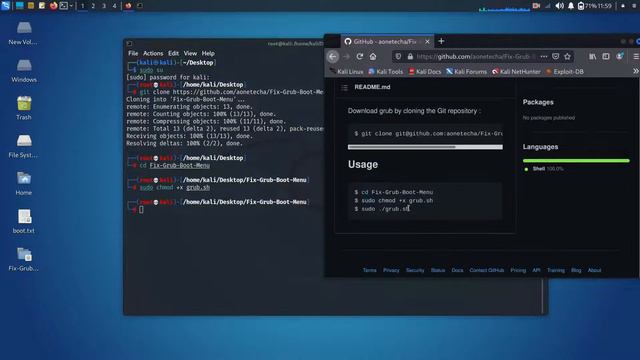640x360 pixels.
Task: Launch Firefox from the top panel
Action: point(53,6)
